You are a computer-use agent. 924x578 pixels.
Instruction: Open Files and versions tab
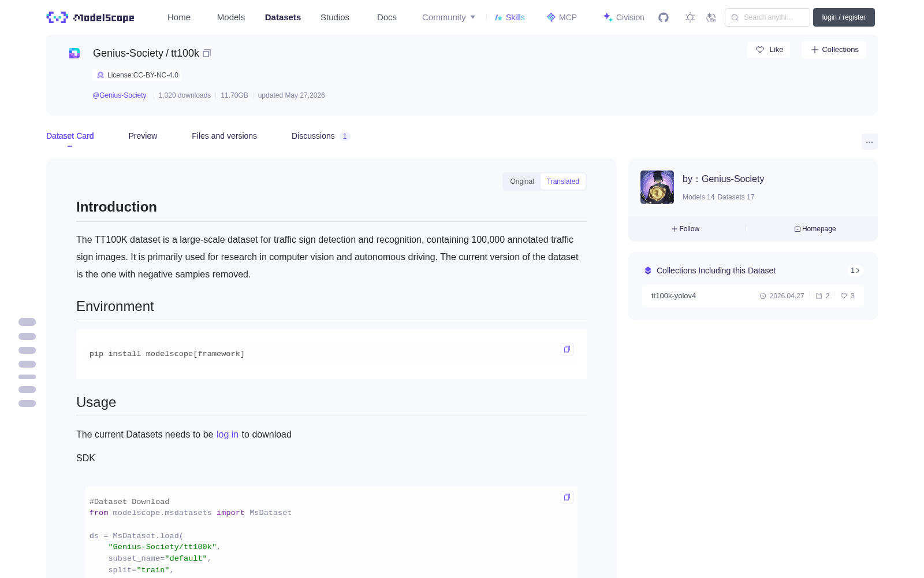[x=224, y=136]
